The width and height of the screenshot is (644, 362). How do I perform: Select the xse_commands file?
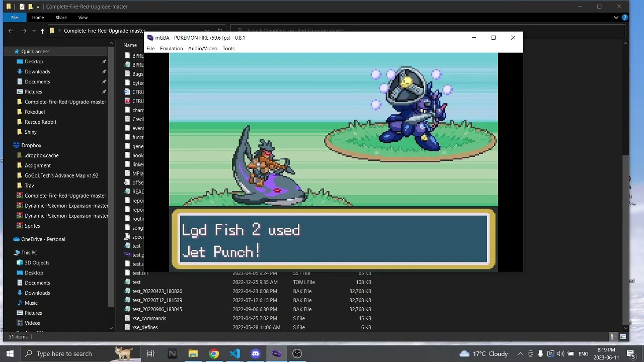[x=149, y=318]
